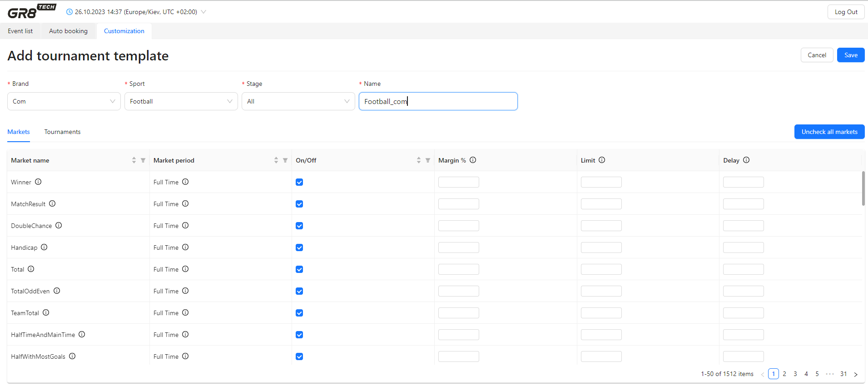
Task: Go to page 5 of markets
Action: (x=817, y=374)
